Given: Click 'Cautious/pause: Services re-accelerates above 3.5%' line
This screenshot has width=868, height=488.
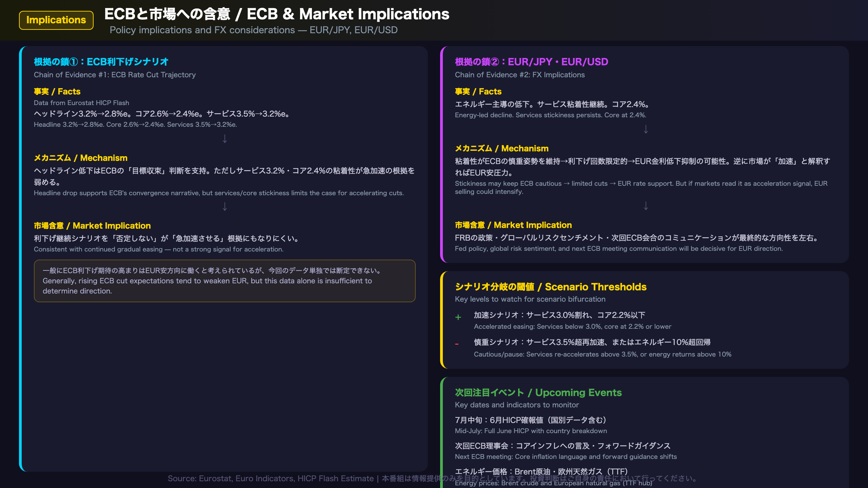Looking at the screenshot, I should [x=603, y=354].
